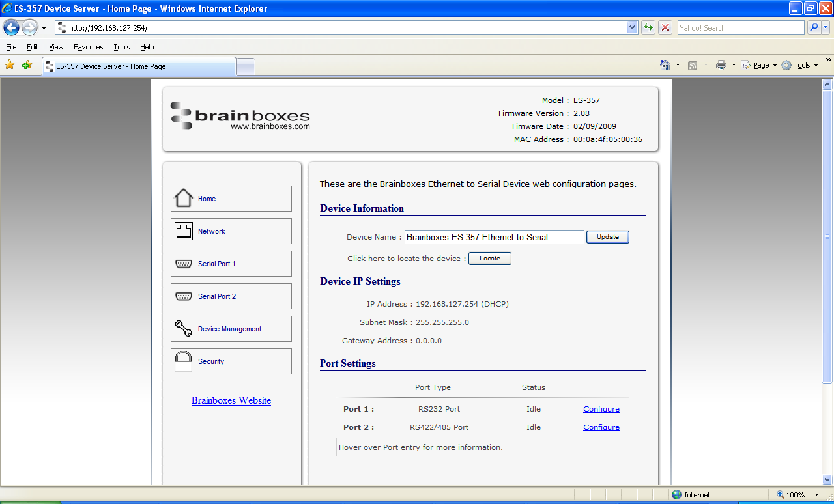Open Device Management using the wrench icon
Image resolution: width=834 pixels, height=504 pixels.
(183, 328)
